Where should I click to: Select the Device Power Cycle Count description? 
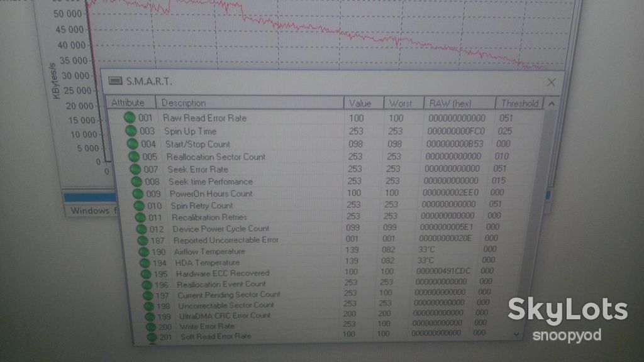pyautogui.click(x=221, y=229)
